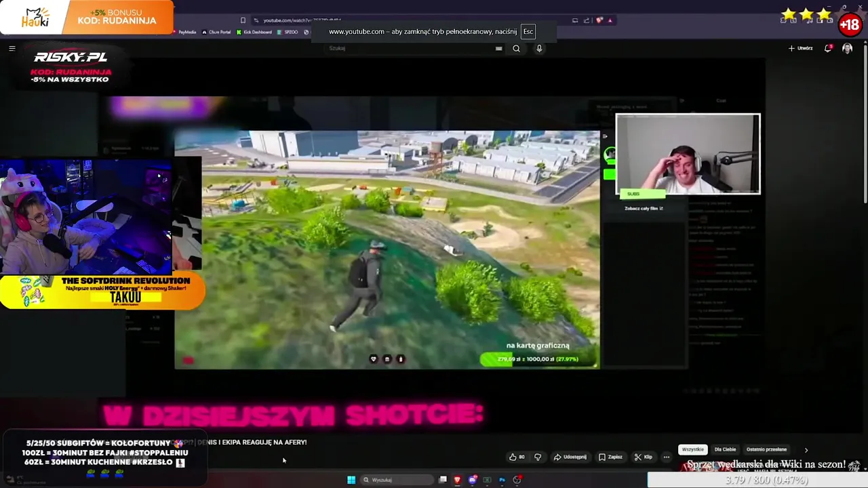Click the webcam clip thumbnail of laughing man
The height and width of the screenshot is (488, 868).
point(688,154)
